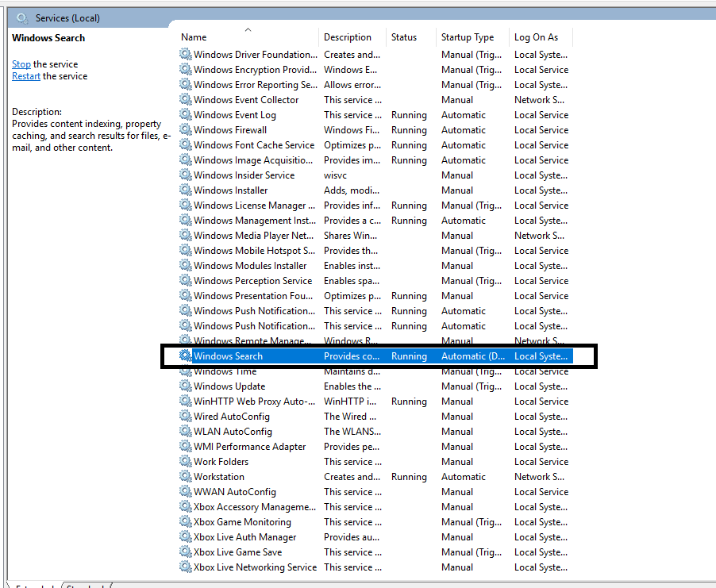Select the Windows Modules Installer service name
The height and width of the screenshot is (588, 716).
click(250, 266)
